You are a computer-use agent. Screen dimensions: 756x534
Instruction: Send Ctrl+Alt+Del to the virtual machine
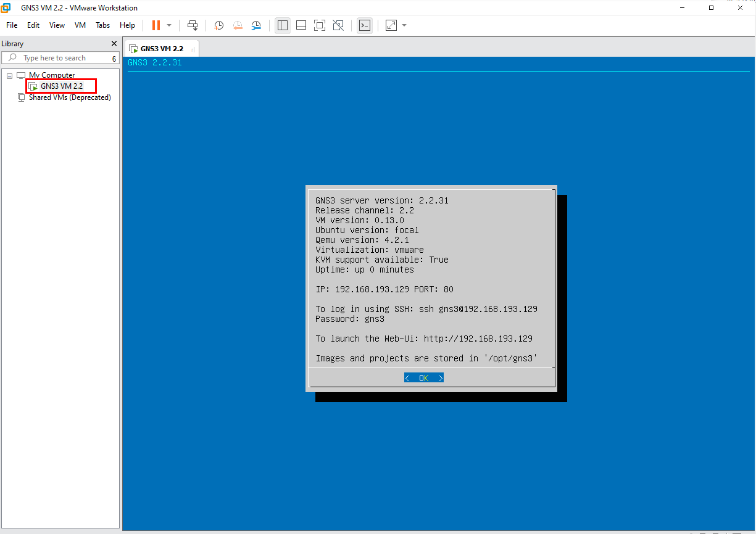[x=193, y=25]
